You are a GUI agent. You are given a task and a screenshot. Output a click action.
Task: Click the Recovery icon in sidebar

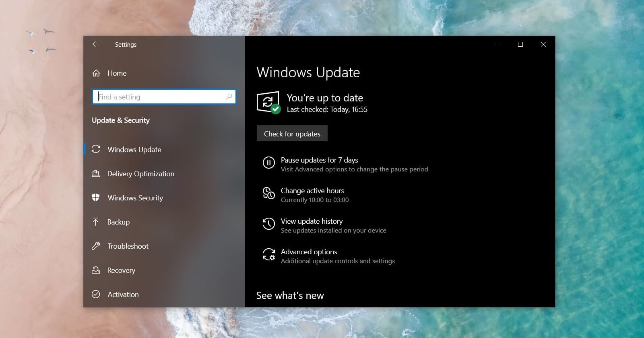click(96, 270)
